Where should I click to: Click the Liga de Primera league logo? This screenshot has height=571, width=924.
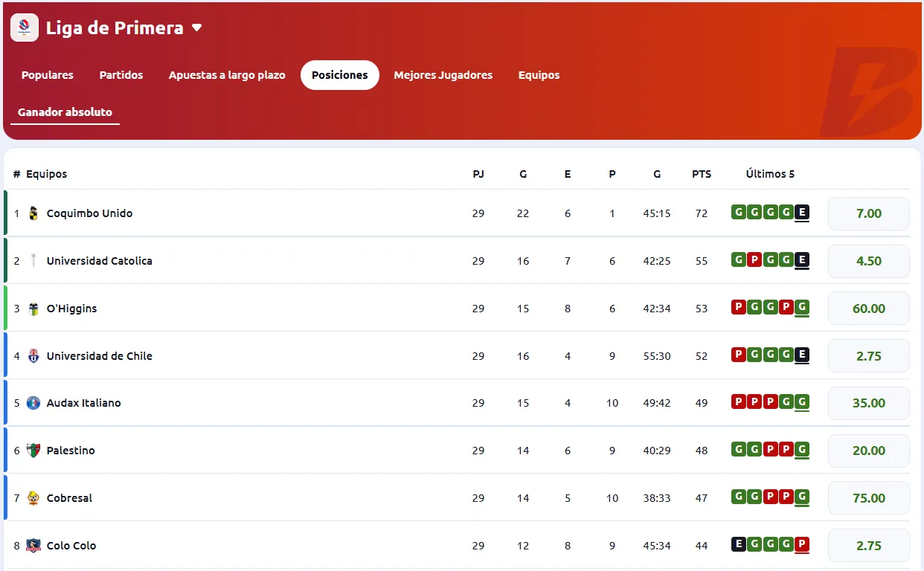coord(25,28)
